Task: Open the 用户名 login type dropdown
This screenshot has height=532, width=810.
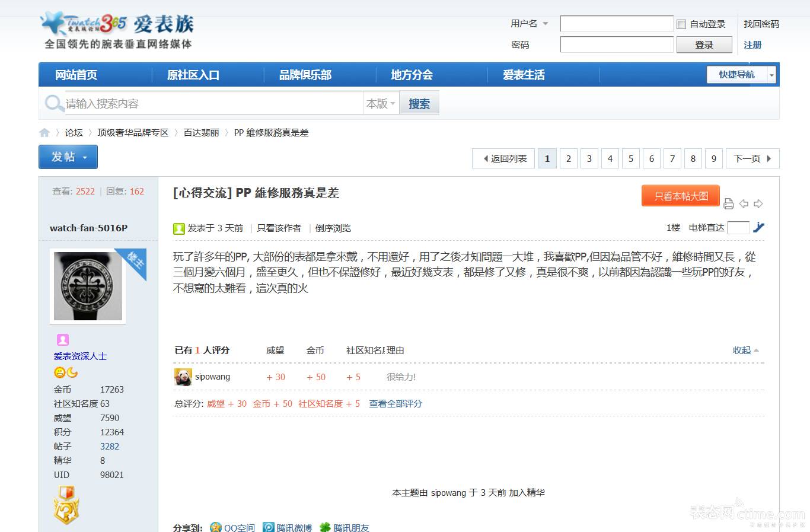Action: coord(529,24)
